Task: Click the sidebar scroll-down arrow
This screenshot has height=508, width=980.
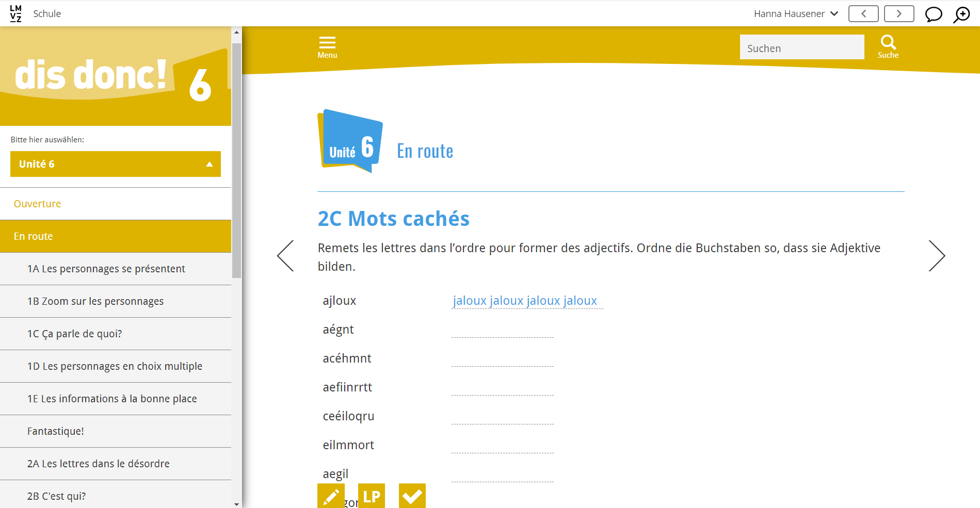Action: pyautogui.click(x=236, y=504)
